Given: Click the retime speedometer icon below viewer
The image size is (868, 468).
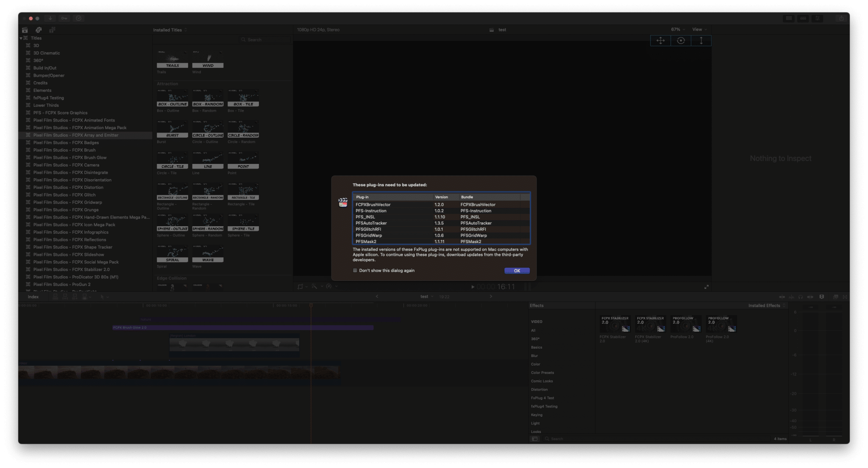Looking at the screenshot, I should point(329,287).
